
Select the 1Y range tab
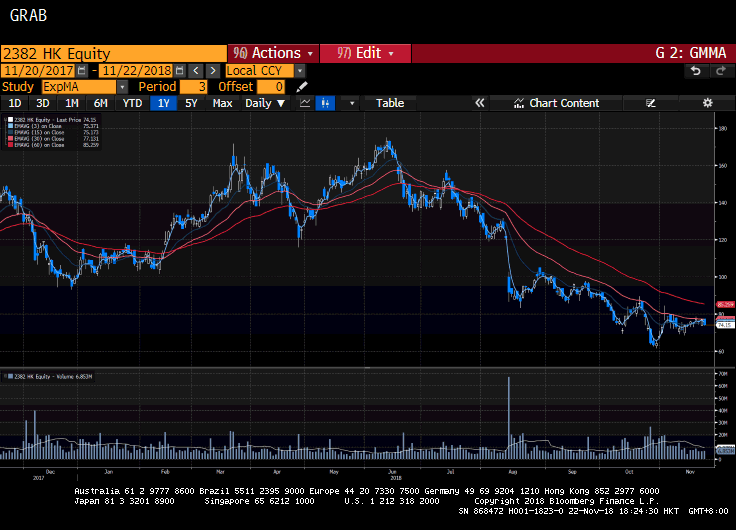(x=163, y=103)
